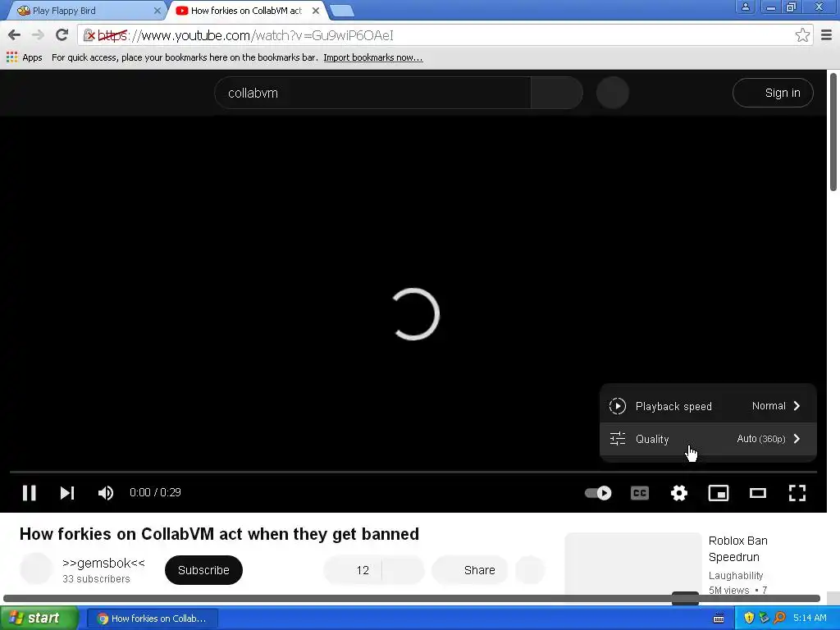Open the >>gemsbok<< channel name link
Screen dimensions: 840x630
pyautogui.click(x=103, y=563)
